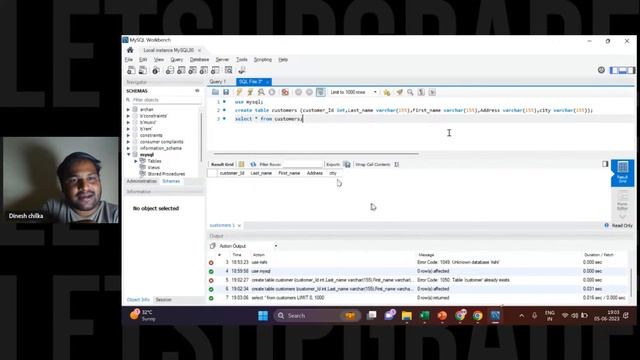640x360 pixels.
Task: Open the Database menu
Action: click(199, 60)
